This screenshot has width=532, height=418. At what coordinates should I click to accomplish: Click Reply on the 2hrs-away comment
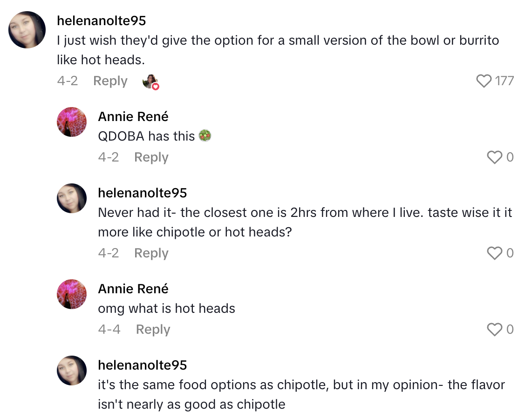[151, 253]
